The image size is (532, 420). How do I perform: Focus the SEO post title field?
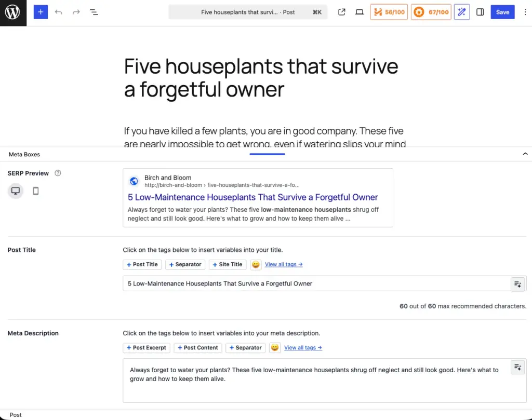tap(316, 283)
